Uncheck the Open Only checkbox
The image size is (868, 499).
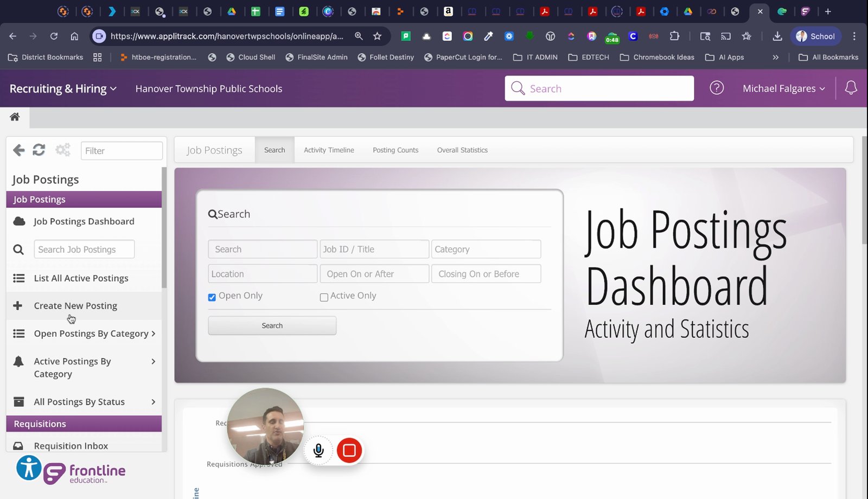212,297
